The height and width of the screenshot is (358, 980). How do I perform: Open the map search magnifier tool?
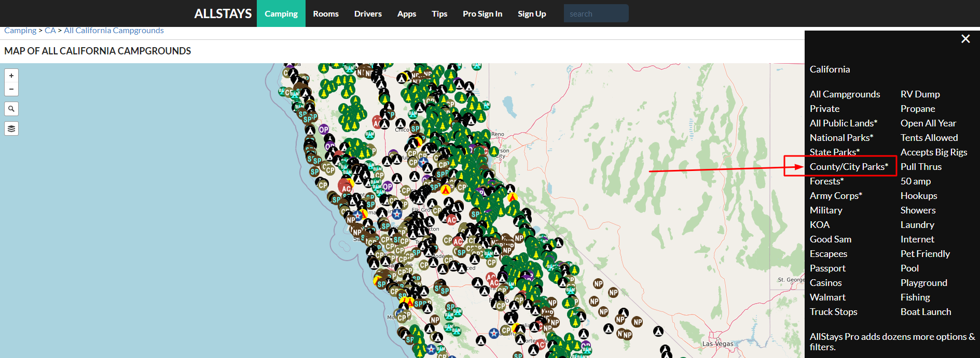(x=11, y=109)
